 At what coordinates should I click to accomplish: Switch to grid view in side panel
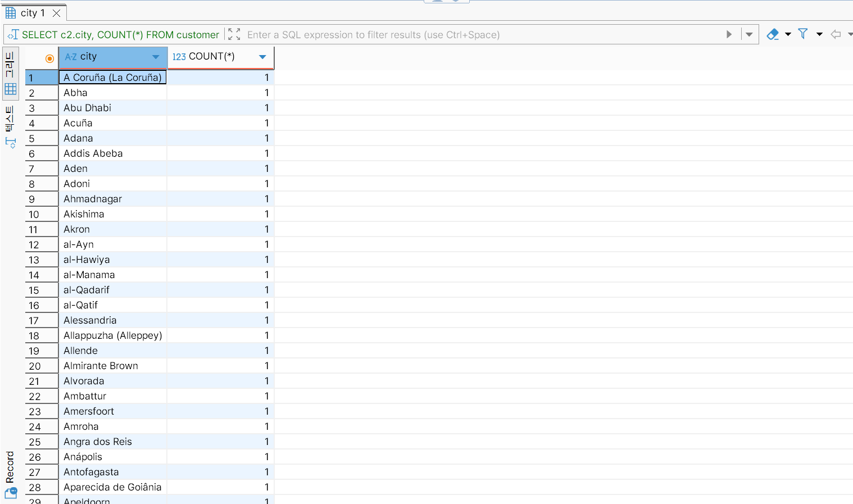coord(10,73)
